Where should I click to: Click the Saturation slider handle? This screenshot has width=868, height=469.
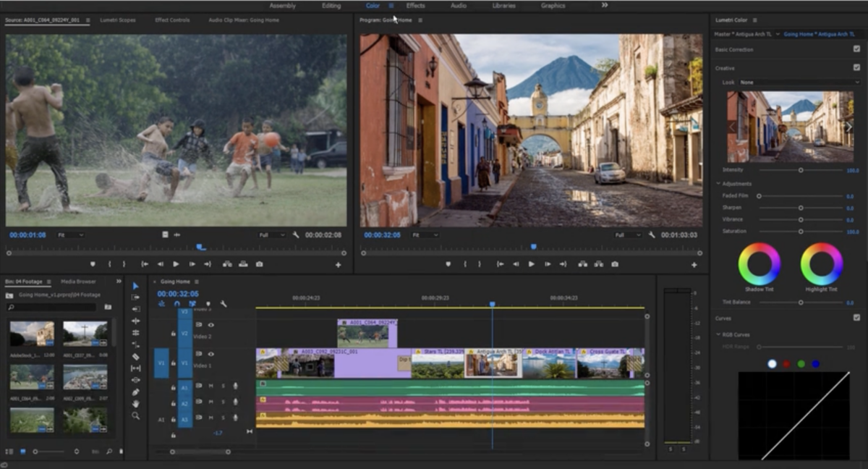pyautogui.click(x=801, y=232)
